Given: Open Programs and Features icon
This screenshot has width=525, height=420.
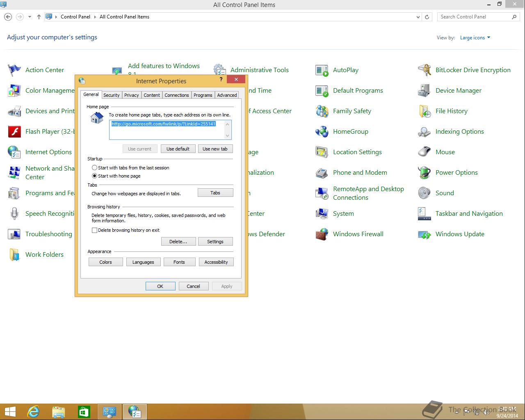Looking at the screenshot, I should coord(14,193).
